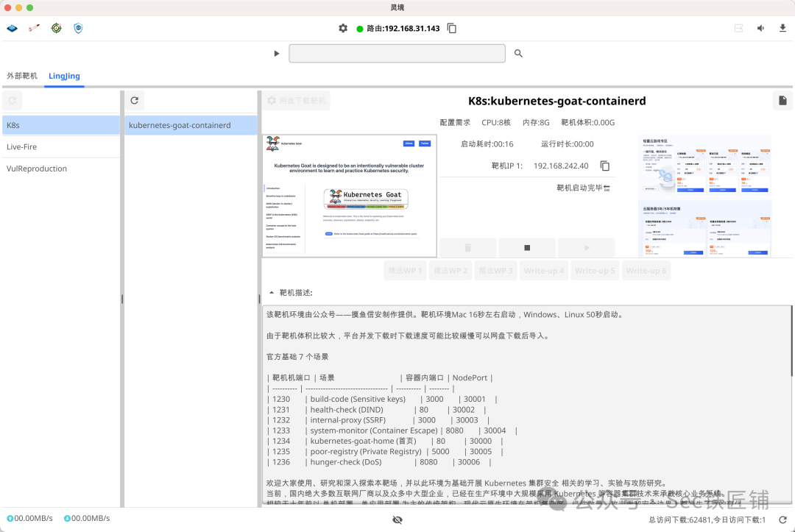
Task: Mute sound via the speaker icon
Action: [x=761, y=29]
